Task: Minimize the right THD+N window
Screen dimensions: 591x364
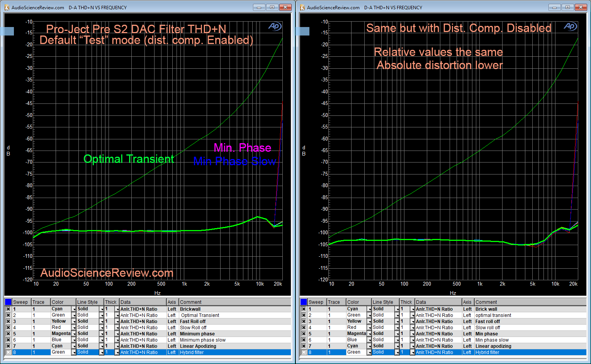Action: click(x=554, y=7)
